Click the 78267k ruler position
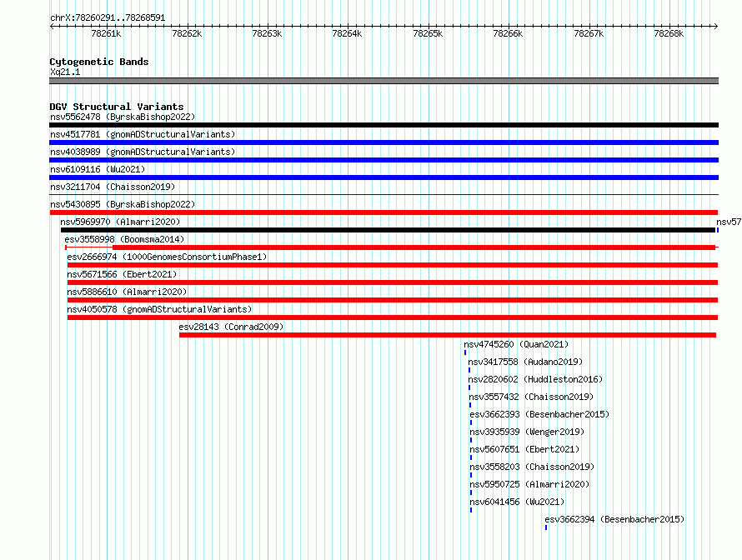The image size is (742, 560). point(589,33)
